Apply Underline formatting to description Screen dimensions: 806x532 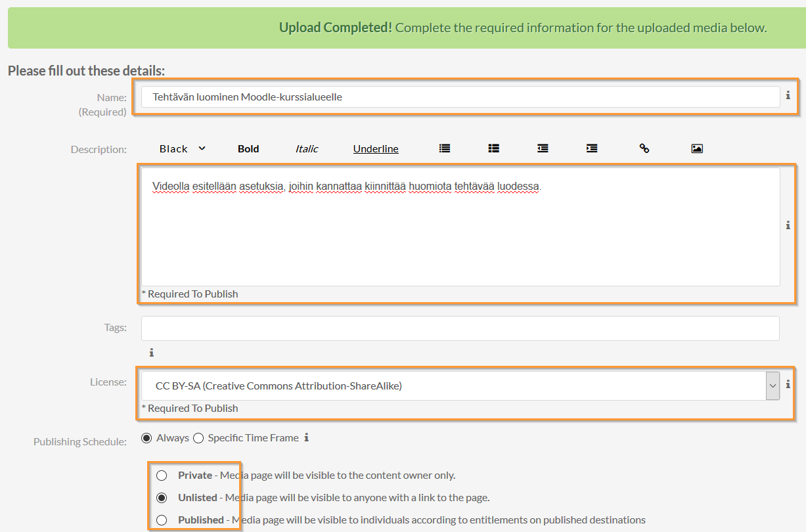[x=376, y=149]
